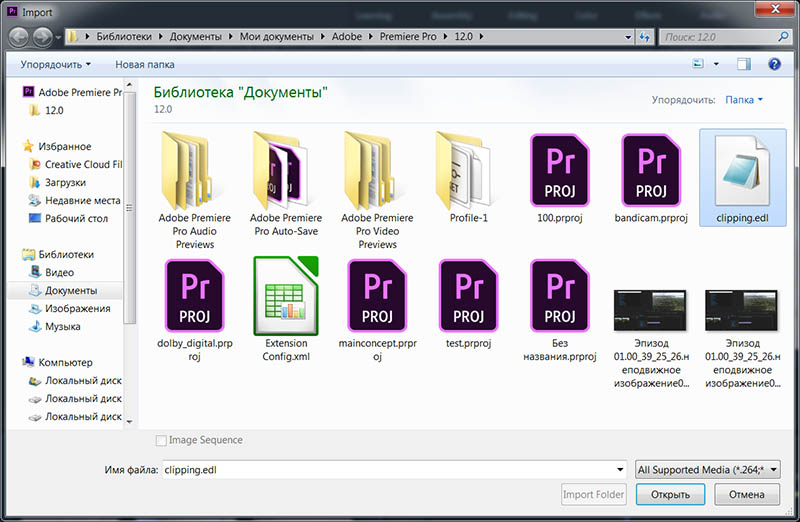Screen dimensions: 800x522
Task: Select the mainconcept.prproj project file
Action: 377,310
